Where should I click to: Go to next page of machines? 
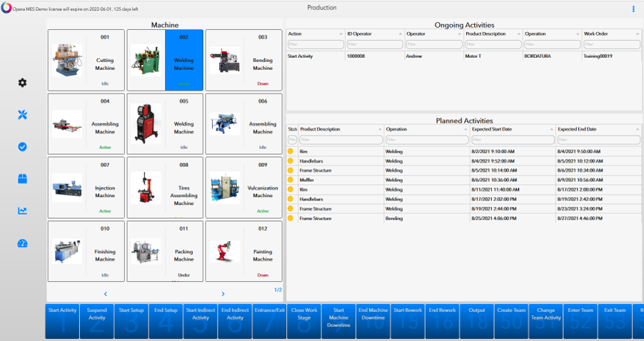(223, 294)
